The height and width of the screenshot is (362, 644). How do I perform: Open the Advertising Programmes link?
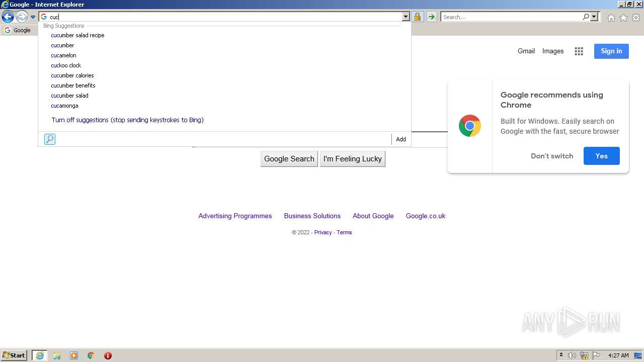235,216
